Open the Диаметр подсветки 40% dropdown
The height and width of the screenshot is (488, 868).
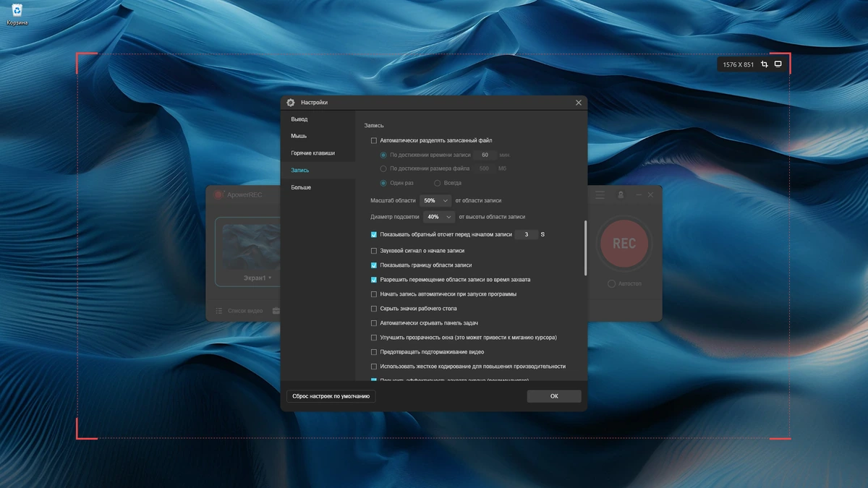point(439,217)
